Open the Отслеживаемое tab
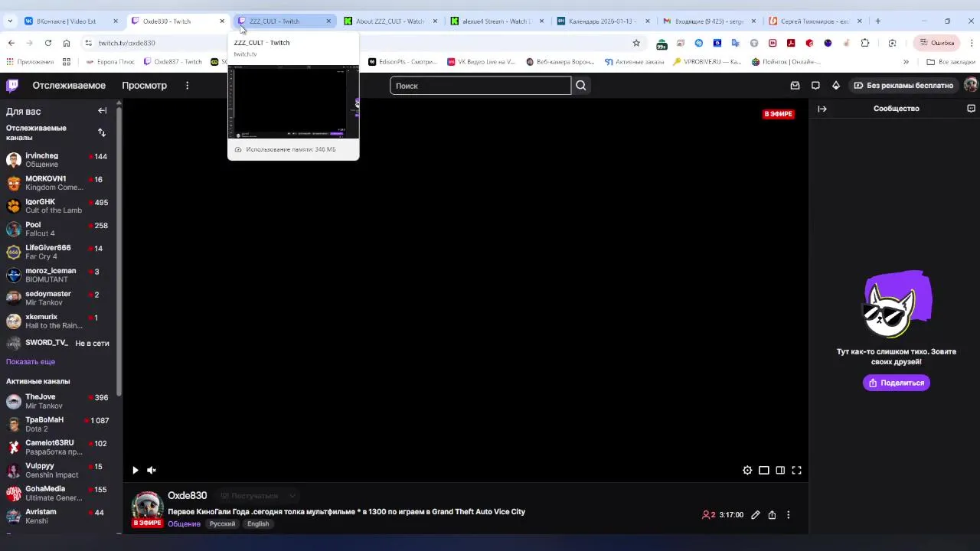Viewport: 980px width, 551px height. point(69,86)
